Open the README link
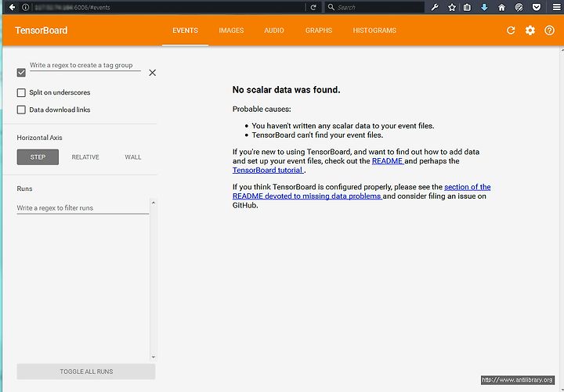 388,161
